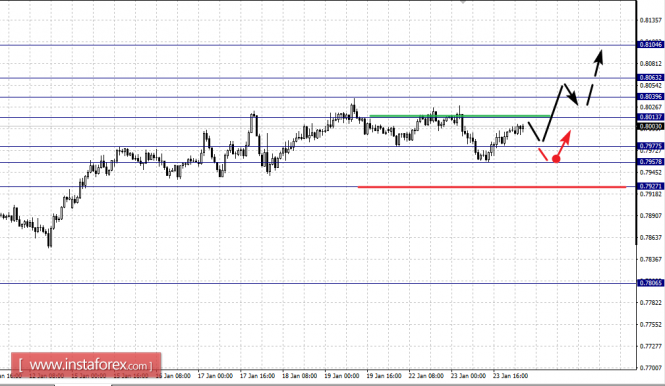Click the 17 Jan 16:00 time axis label
This screenshot has height=386, width=665.
[x=257, y=376]
